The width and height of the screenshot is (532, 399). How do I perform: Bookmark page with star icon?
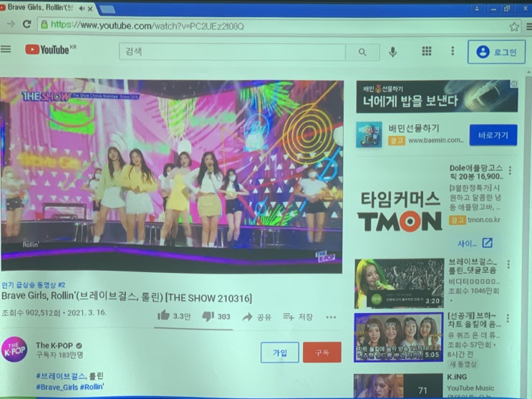click(514, 27)
